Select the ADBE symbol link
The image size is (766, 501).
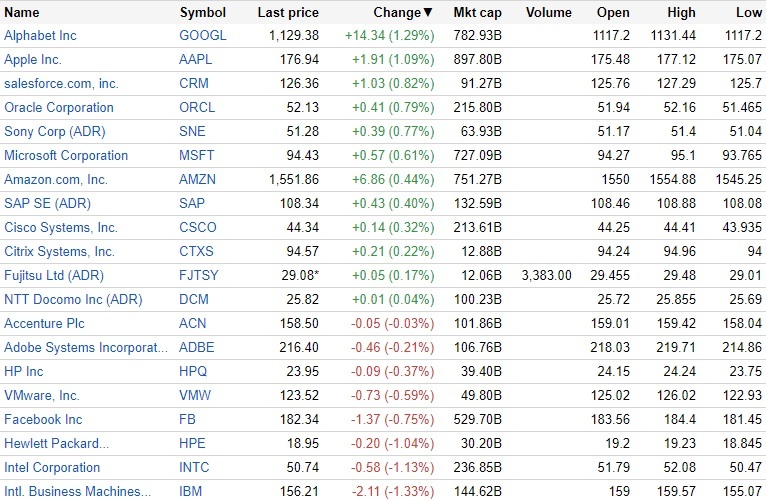click(197, 348)
